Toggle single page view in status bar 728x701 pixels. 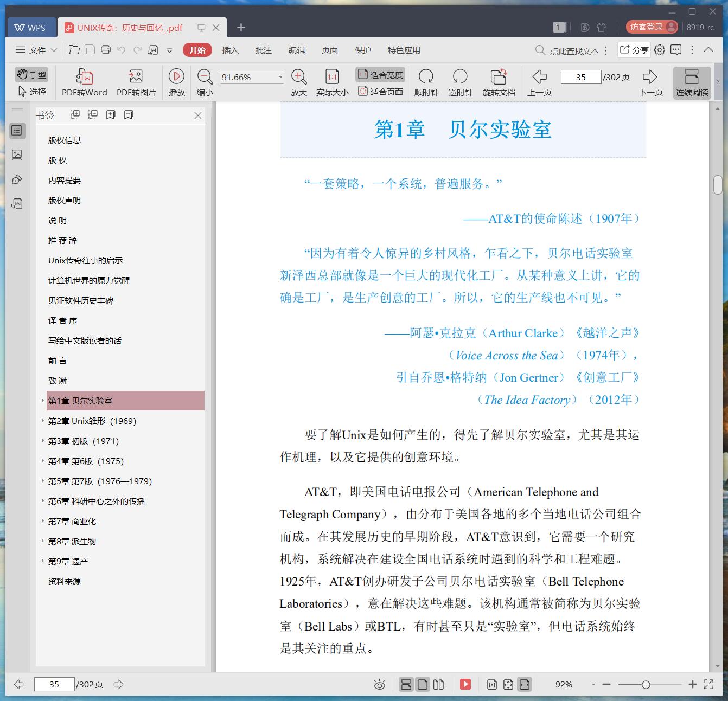423,684
